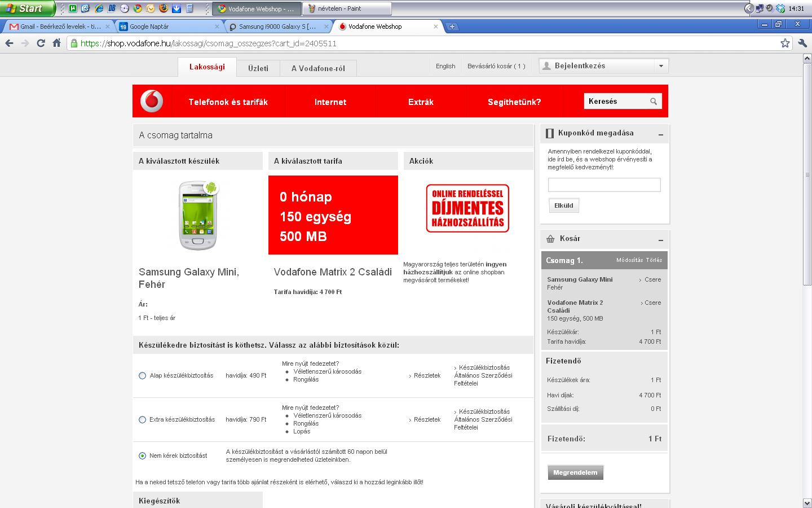Launch Chrome from quick launch bar
Image resolution: width=812 pixels, height=508 pixels.
[x=138, y=8]
